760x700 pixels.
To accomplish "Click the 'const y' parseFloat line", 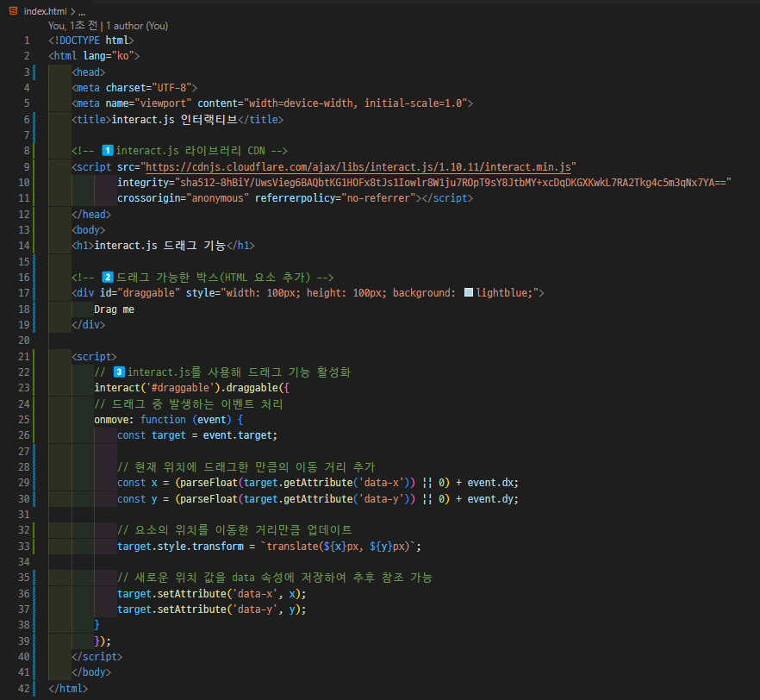I will (x=318, y=499).
